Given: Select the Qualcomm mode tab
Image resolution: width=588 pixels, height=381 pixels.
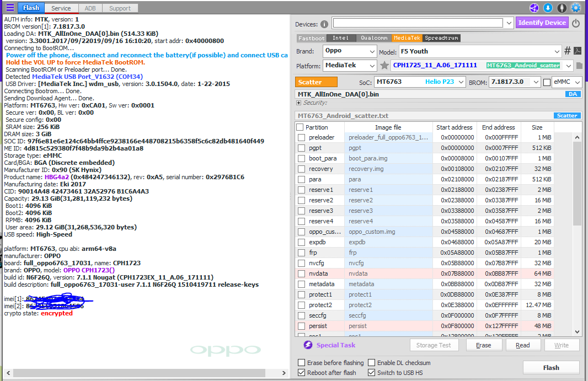Looking at the screenshot, I should pos(374,38).
